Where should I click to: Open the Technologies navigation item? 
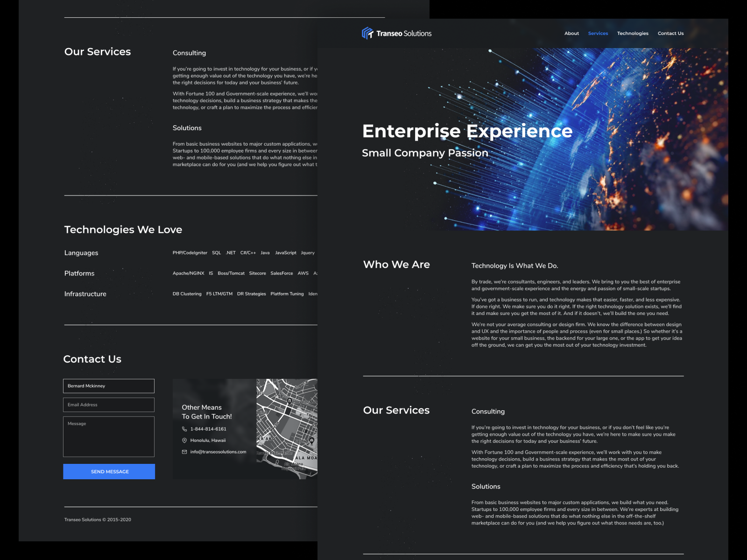[633, 33]
